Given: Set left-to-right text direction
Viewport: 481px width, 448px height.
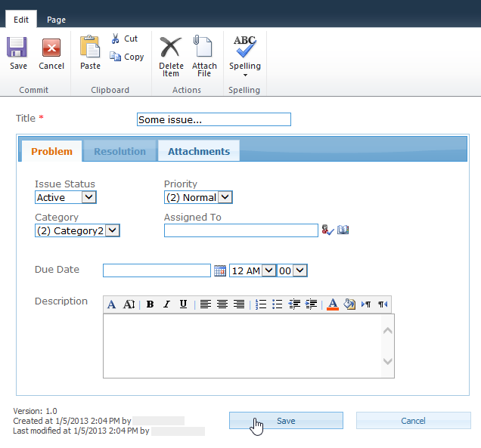Looking at the screenshot, I should [365, 304].
